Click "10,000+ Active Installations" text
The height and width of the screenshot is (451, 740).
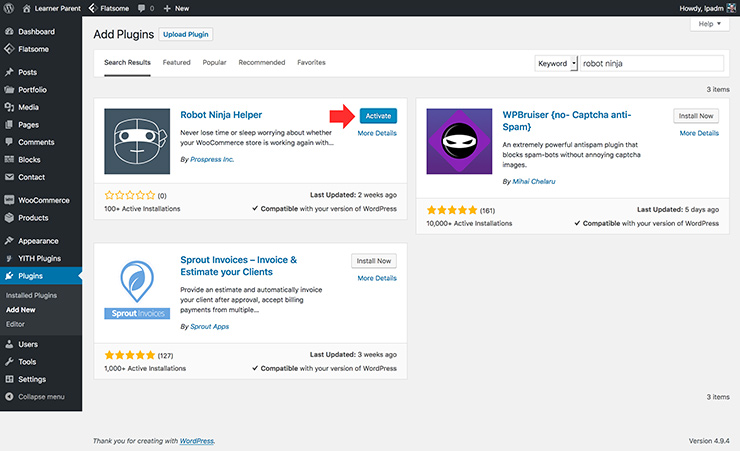[x=469, y=224]
